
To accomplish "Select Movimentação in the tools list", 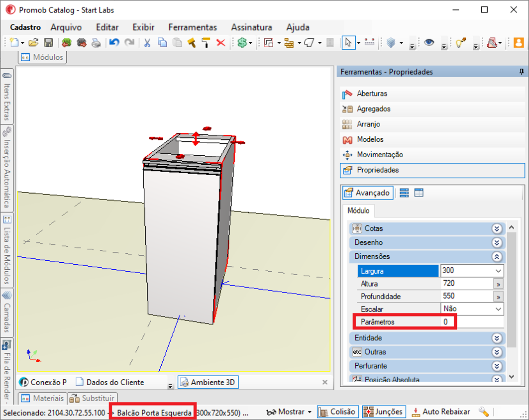I will tap(432, 155).
